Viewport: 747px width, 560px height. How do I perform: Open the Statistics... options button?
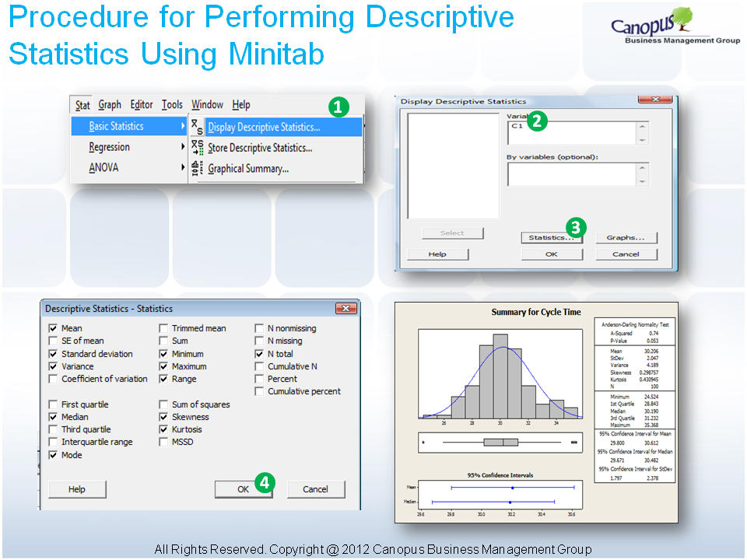point(552,238)
